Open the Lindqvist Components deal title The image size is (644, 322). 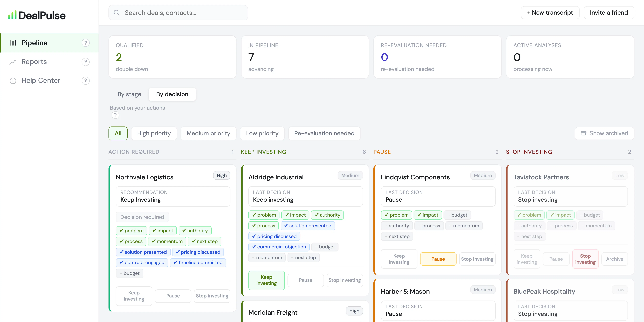coord(415,177)
